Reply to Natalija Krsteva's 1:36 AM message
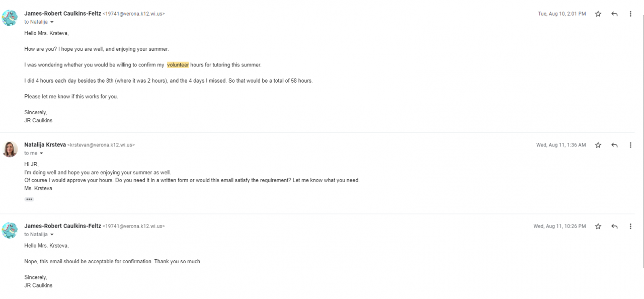Image resolution: width=644 pixels, height=299 pixels. click(x=614, y=145)
